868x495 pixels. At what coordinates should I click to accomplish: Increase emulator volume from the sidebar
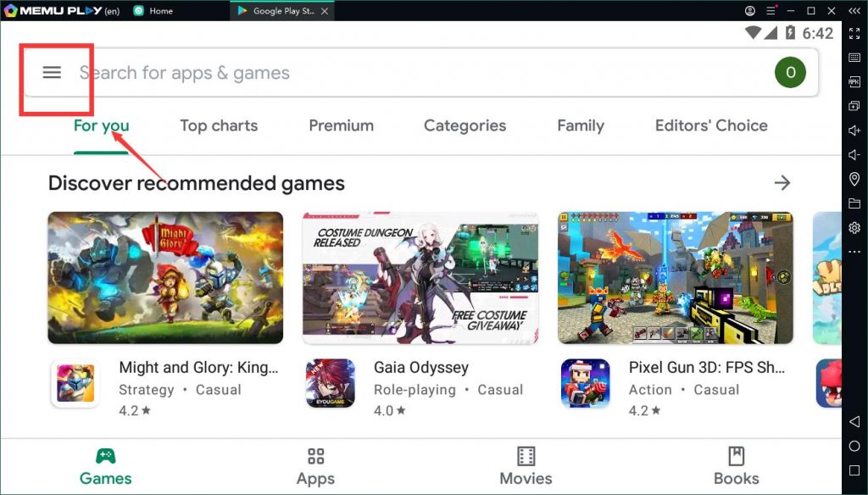(854, 131)
